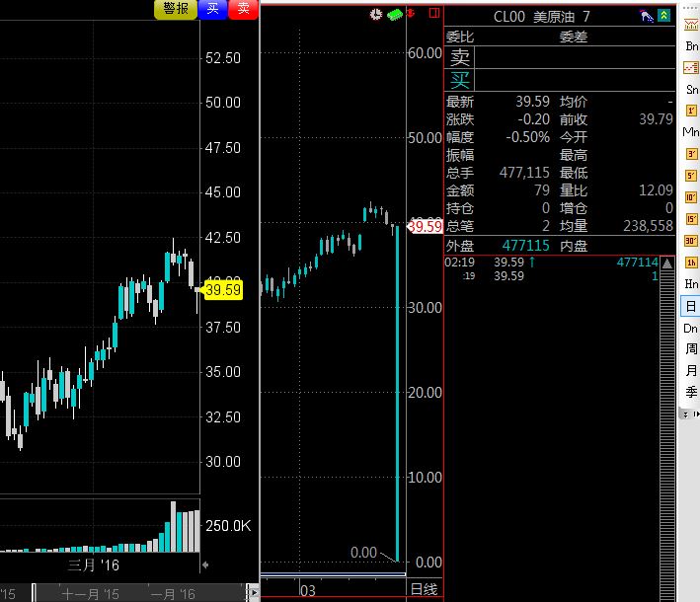Screen dimensions: 700x602
Task: Click the 60.00 axis label on right chart
Action: coord(425,53)
